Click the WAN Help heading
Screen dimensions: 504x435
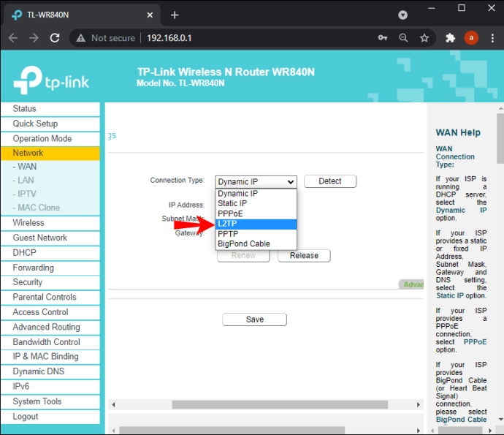(458, 132)
